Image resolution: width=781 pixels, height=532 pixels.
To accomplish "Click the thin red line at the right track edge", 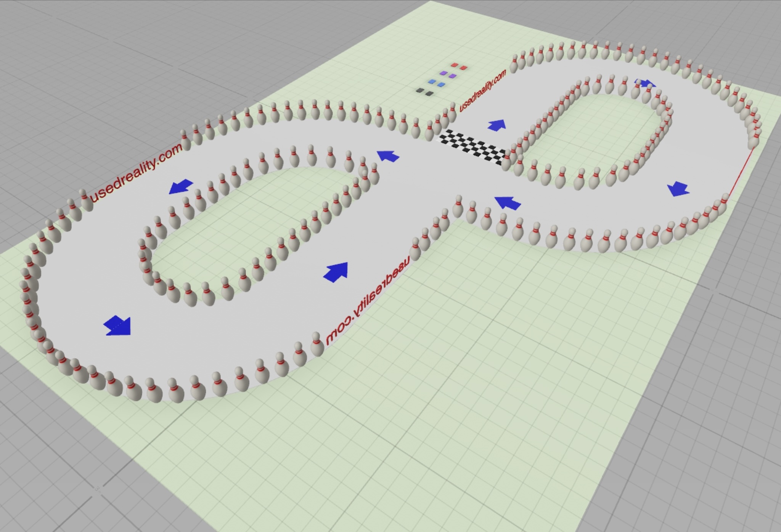I will [741, 171].
